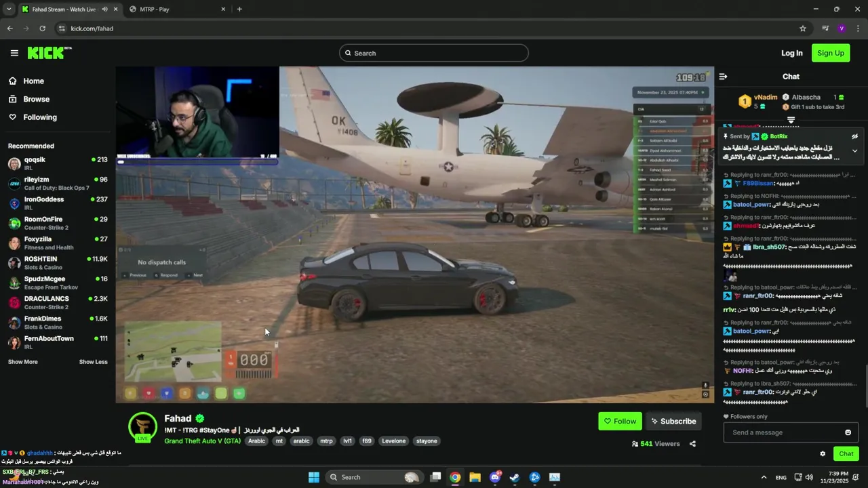Hide the pinned BotRix message
Image resolution: width=868 pixels, height=488 pixels.
pyautogui.click(x=854, y=136)
